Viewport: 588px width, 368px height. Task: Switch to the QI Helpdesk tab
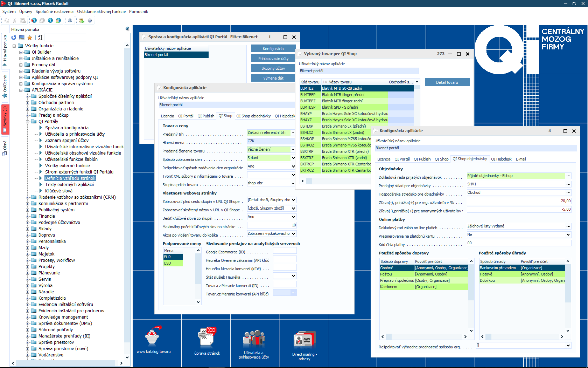click(x=501, y=159)
